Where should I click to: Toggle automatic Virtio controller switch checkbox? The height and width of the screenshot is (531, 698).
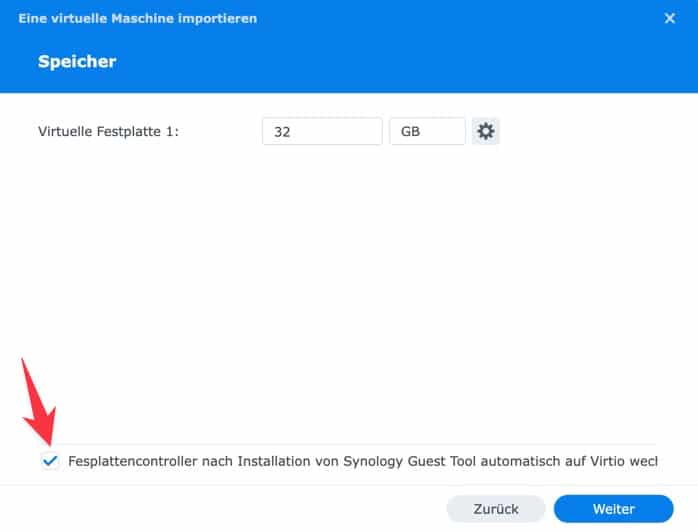(50, 461)
